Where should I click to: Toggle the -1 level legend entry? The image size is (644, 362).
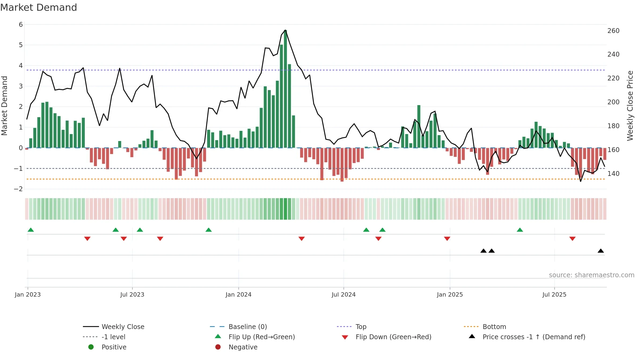click(104, 337)
